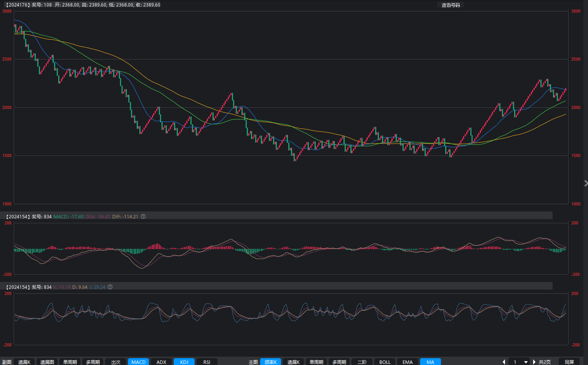Click the 开: 2368.00 open value
Screen dimensions: 588x365
coord(67,5)
